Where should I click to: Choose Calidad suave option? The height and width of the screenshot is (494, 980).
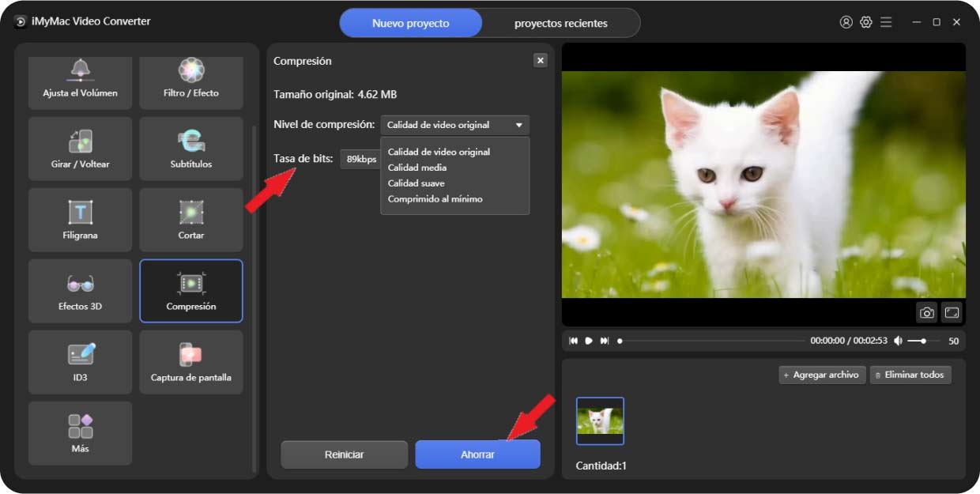pyautogui.click(x=416, y=183)
